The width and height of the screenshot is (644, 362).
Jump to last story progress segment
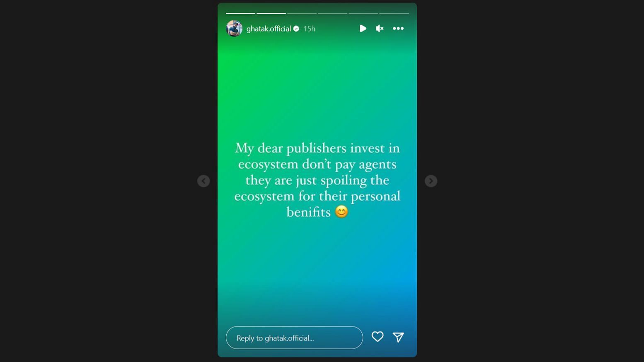point(394,13)
